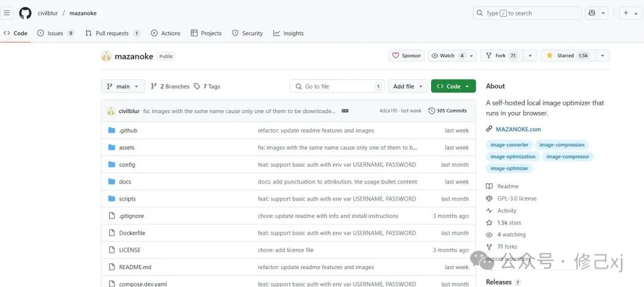Click the civilblur commit author avatar
Image resolution: width=644 pixels, height=287 pixels.
111,111
